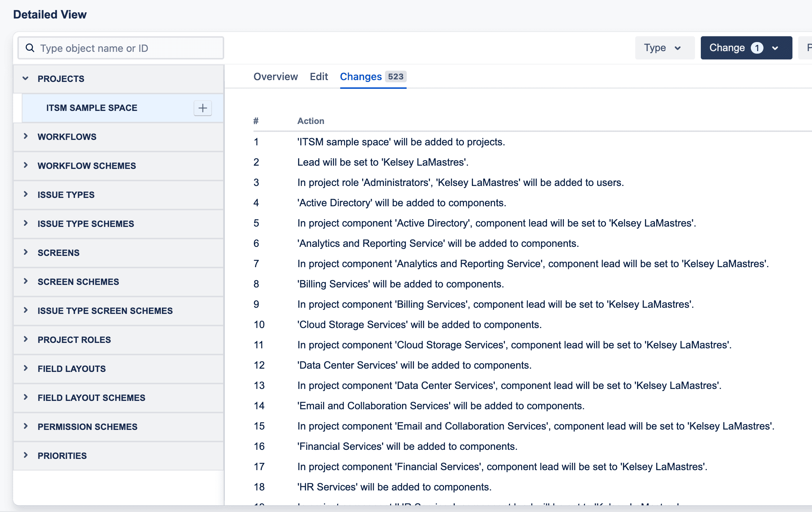This screenshot has height=514, width=812.
Task: Expand the PERMISSION SCHEMES chevron
Action: [25, 426]
